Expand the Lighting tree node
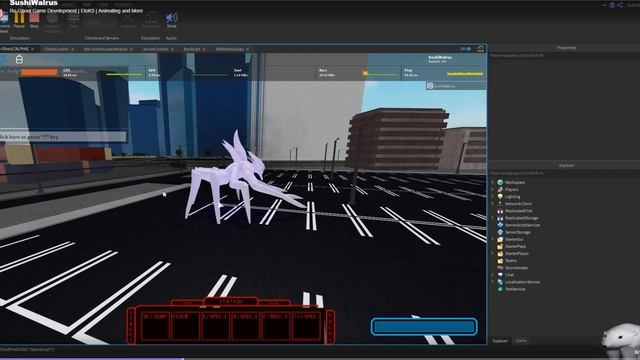The image size is (640, 360). (x=493, y=197)
